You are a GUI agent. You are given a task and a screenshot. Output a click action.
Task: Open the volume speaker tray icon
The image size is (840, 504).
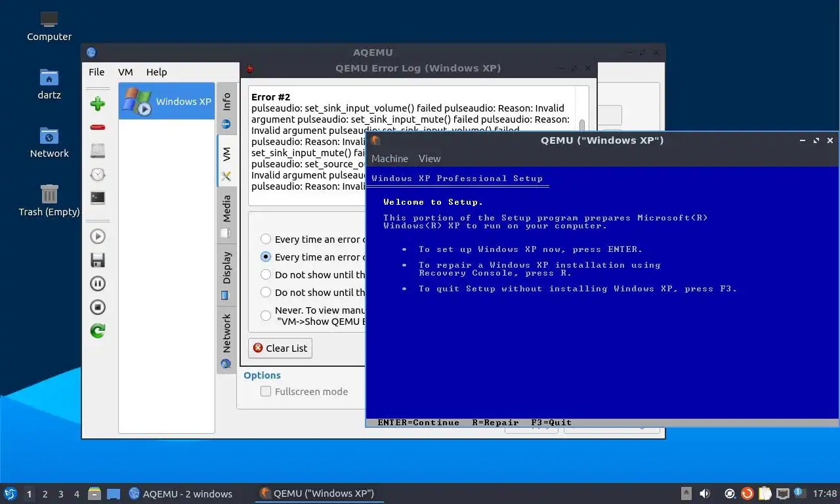705,493
